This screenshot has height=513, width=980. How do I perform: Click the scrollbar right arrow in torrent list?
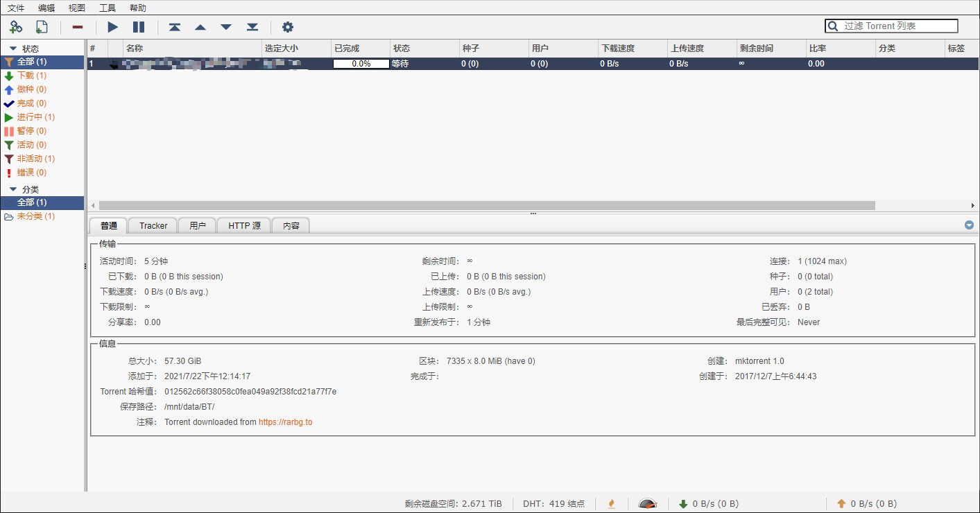[x=973, y=206]
